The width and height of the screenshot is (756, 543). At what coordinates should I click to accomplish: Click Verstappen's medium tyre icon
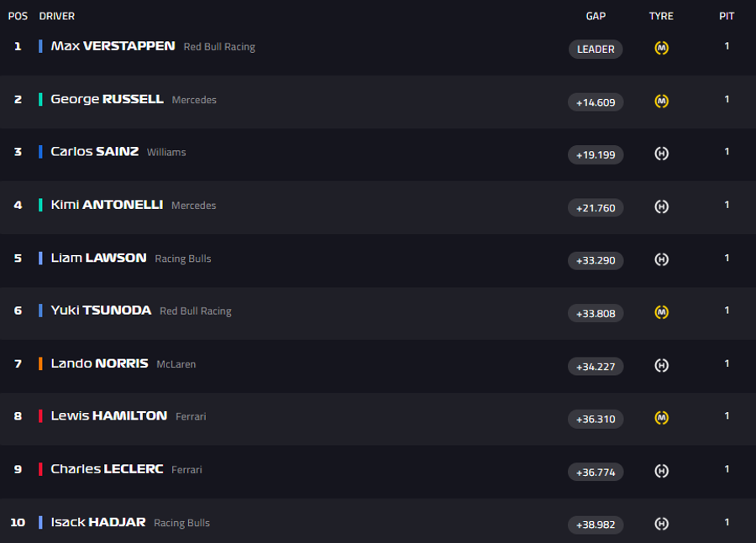point(661,48)
